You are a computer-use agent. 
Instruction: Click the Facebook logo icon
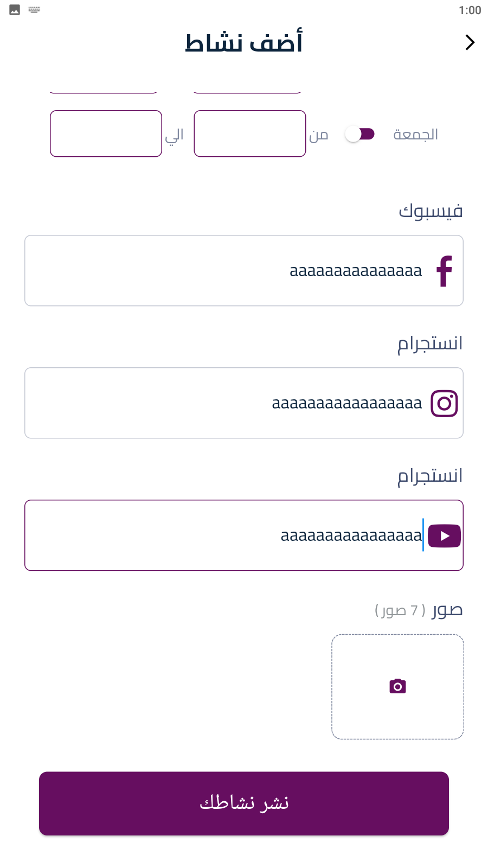445,271
